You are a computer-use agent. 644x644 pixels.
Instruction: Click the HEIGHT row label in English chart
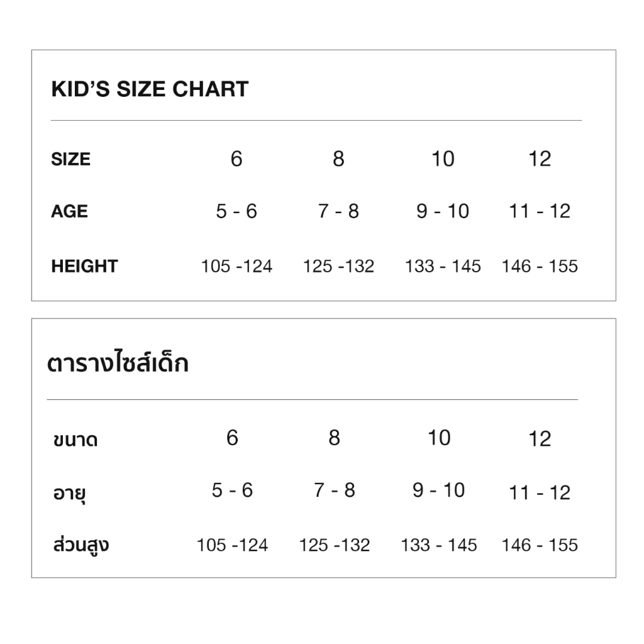coord(84,266)
